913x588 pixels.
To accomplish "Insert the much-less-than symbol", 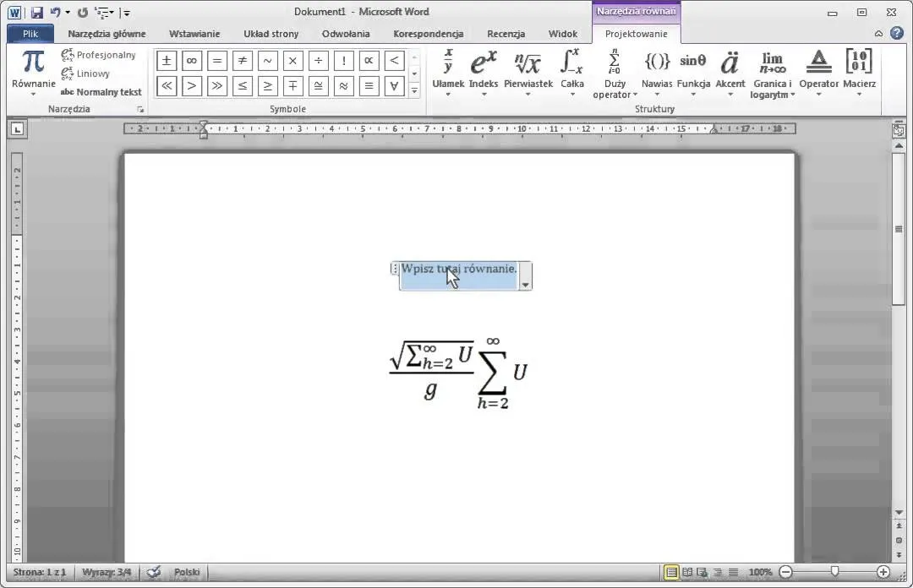I will click(x=166, y=86).
